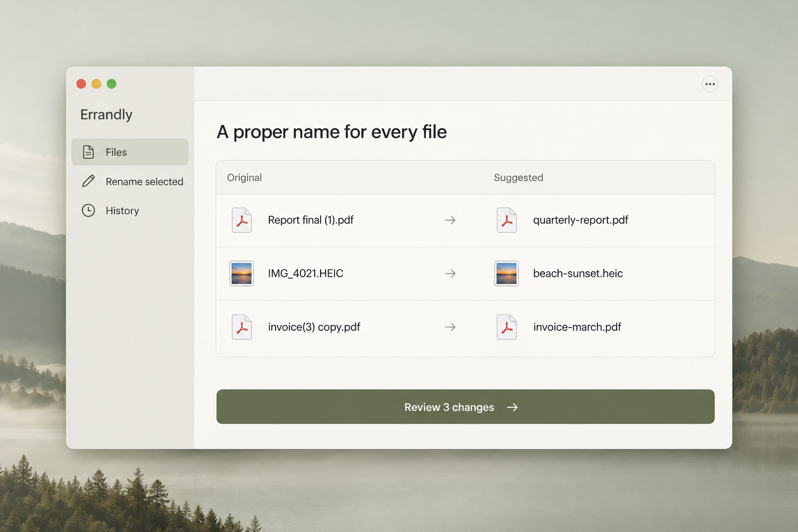Screen dimensions: 798x532
Task: Click the heading A proper name for every file
Action: click(331, 132)
